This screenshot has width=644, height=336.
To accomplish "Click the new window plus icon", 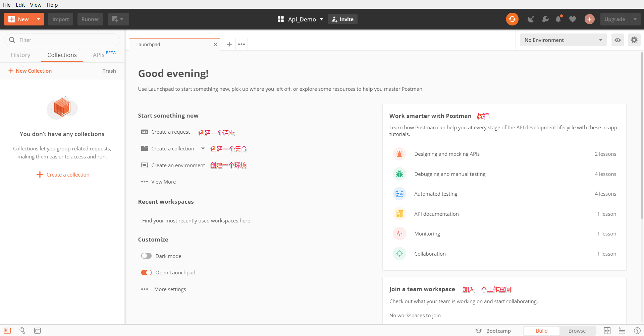I will [x=118, y=19].
